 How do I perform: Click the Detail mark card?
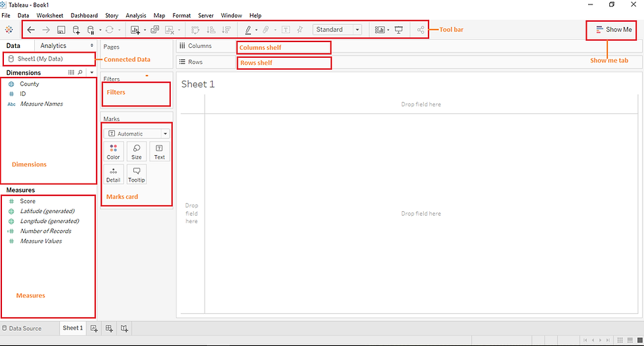pos(113,174)
